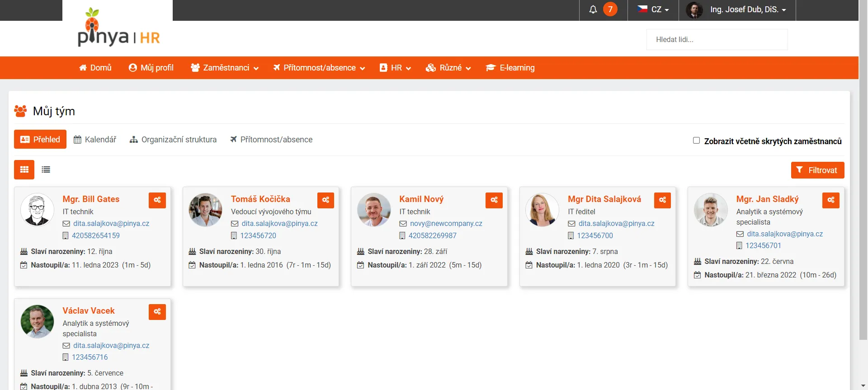Click email novy@newcompany.cz
Viewport: 868px width, 390px height.
(446, 224)
